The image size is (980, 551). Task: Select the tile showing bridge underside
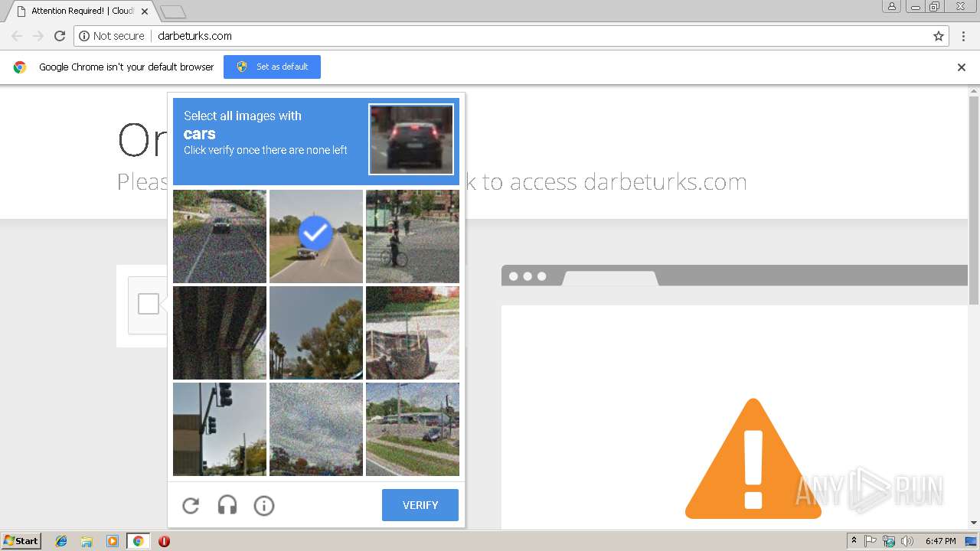(x=220, y=333)
